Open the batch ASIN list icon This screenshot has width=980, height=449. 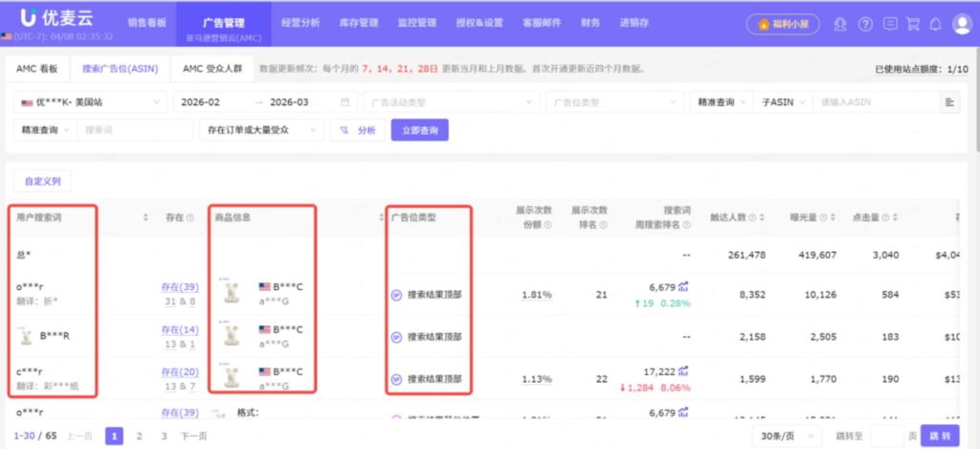click(949, 101)
